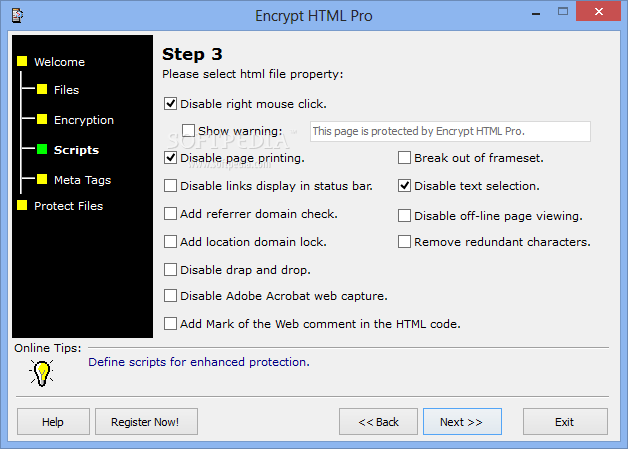Click the Exit button
Viewport: 628px width, 449px height.
pyautogui.click(x=566, y=422)
